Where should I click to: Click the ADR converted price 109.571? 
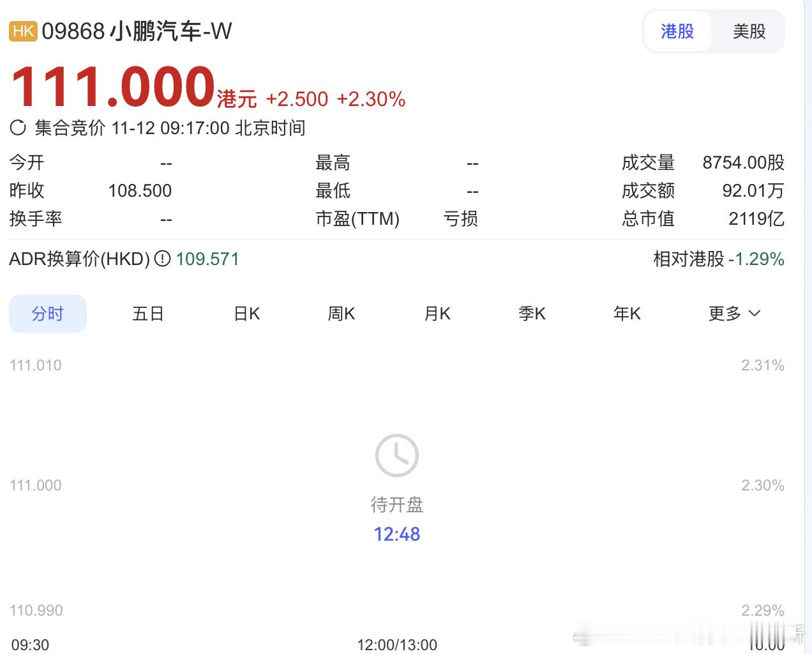coord(207,259)
